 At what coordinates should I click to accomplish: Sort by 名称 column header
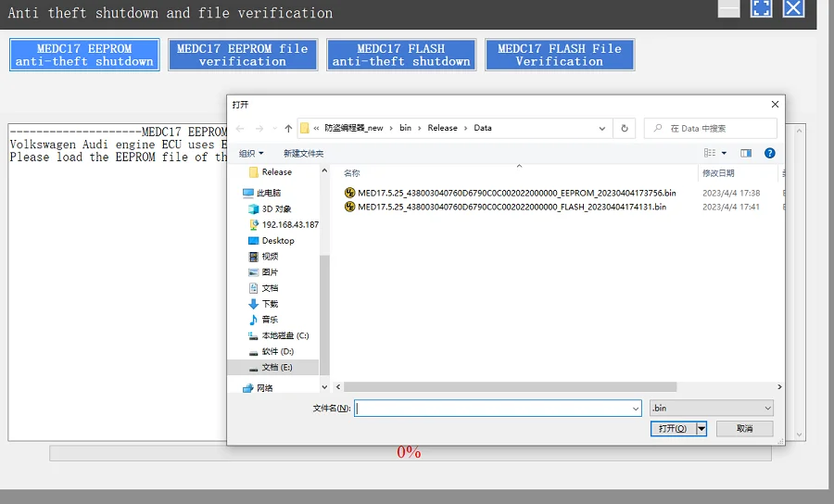[352, 172]
